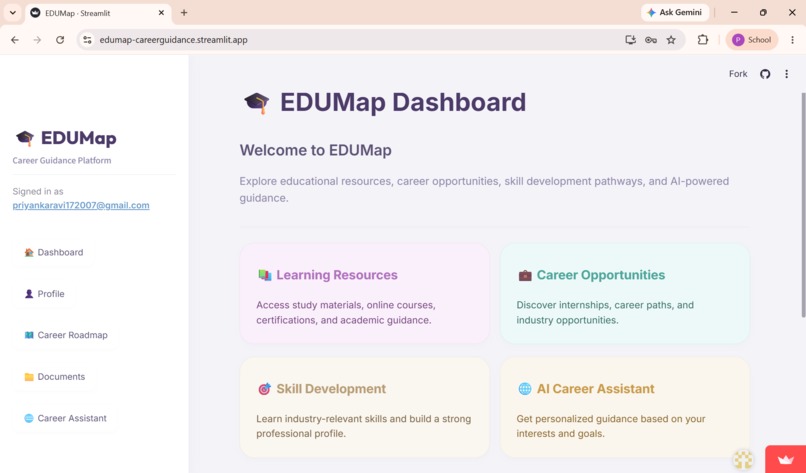The image size is (806, 473).
Task: Click the Career Opportunities card
Action: 625,293
